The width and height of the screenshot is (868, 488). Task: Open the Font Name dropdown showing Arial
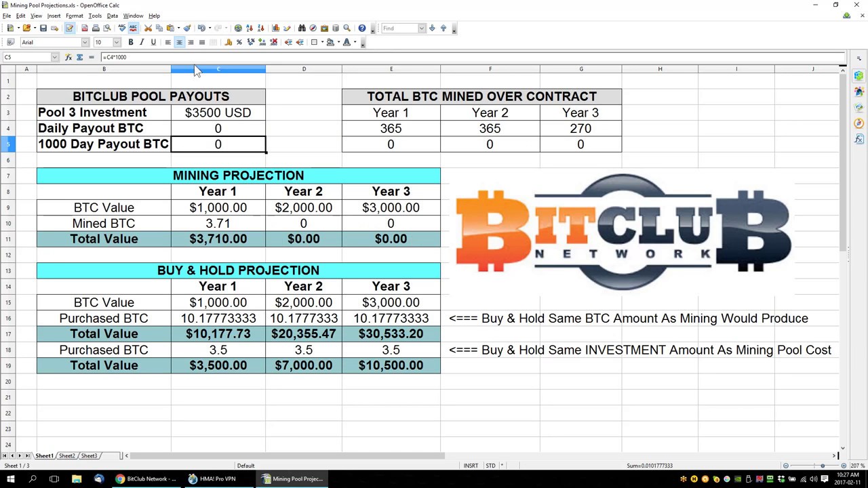(85, 42)
